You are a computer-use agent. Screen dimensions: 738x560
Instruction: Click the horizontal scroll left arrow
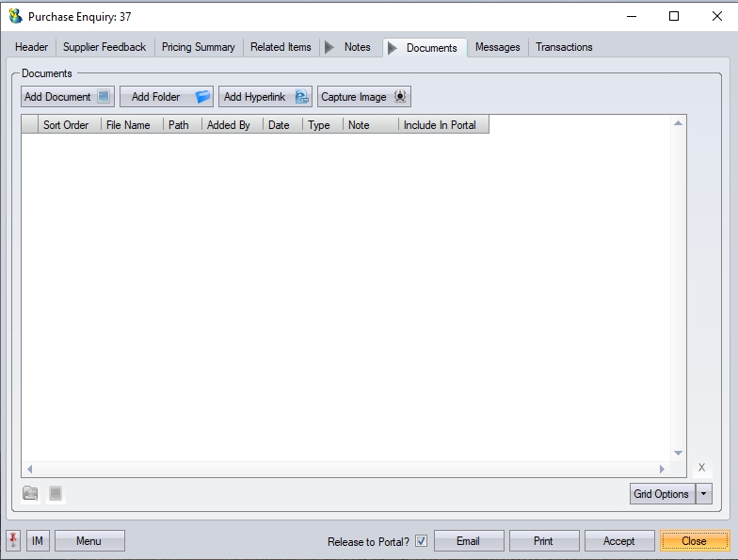(x=30, y=469)
